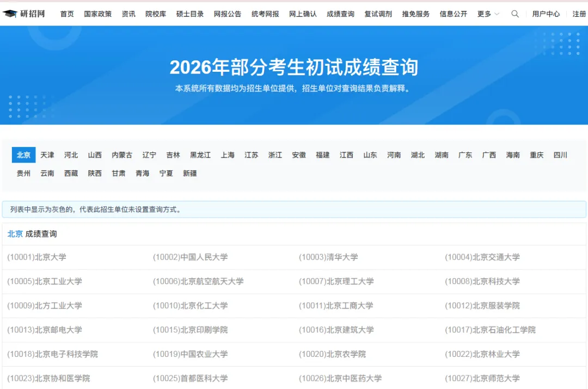This screenshot has width=588, height=389.
Task: Open 硕士目录 navigation item
Action: tap(190, 14)
